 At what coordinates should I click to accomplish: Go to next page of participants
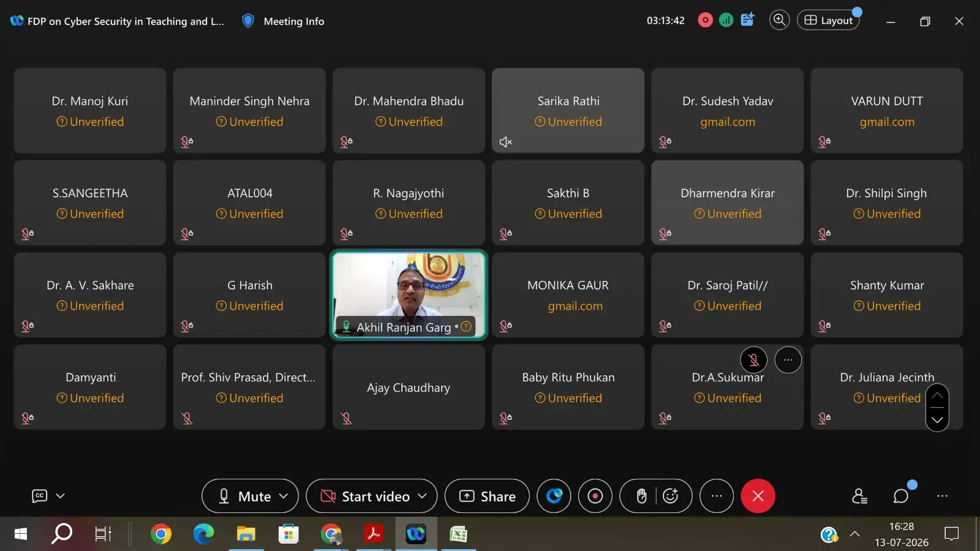click(x=937, y=420)
